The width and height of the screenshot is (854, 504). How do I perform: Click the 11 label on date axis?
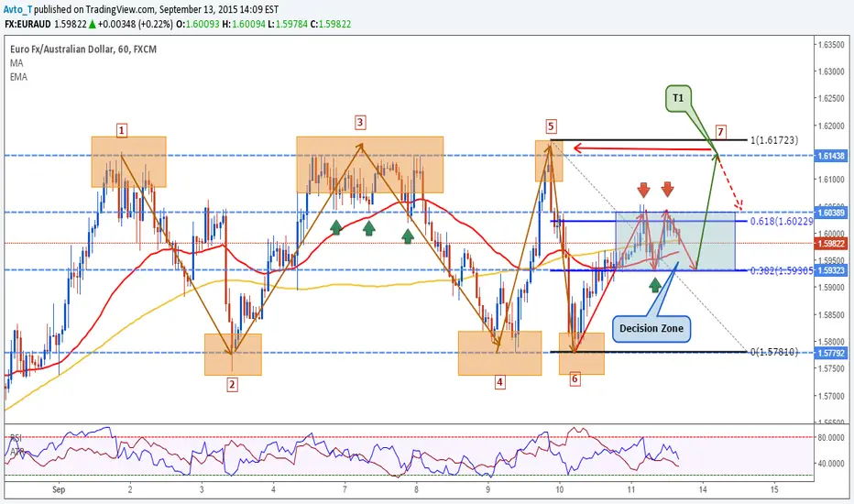coord(631,489)
